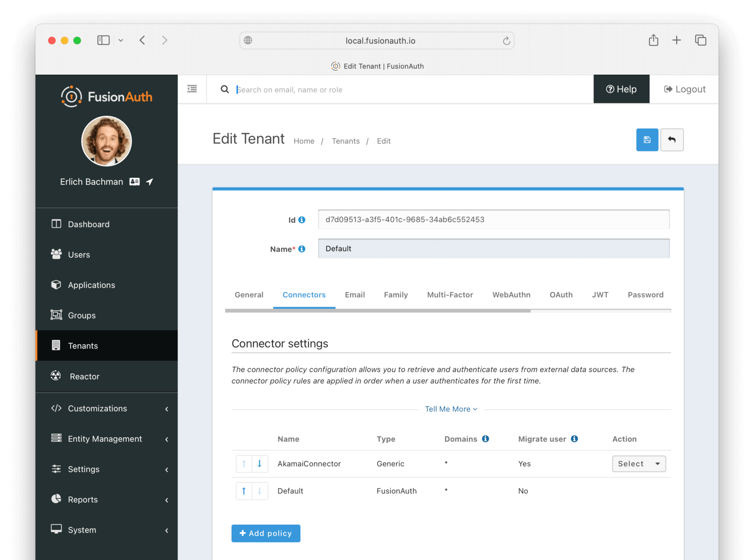
Task: Click the back arrow next to save
Action: coord(672,140)
